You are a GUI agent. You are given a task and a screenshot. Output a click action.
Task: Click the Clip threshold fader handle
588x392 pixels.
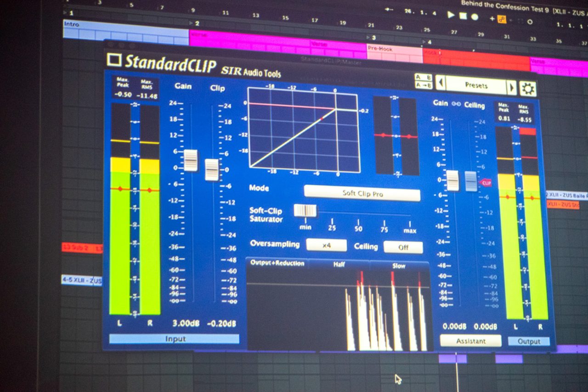click(212, 169)
